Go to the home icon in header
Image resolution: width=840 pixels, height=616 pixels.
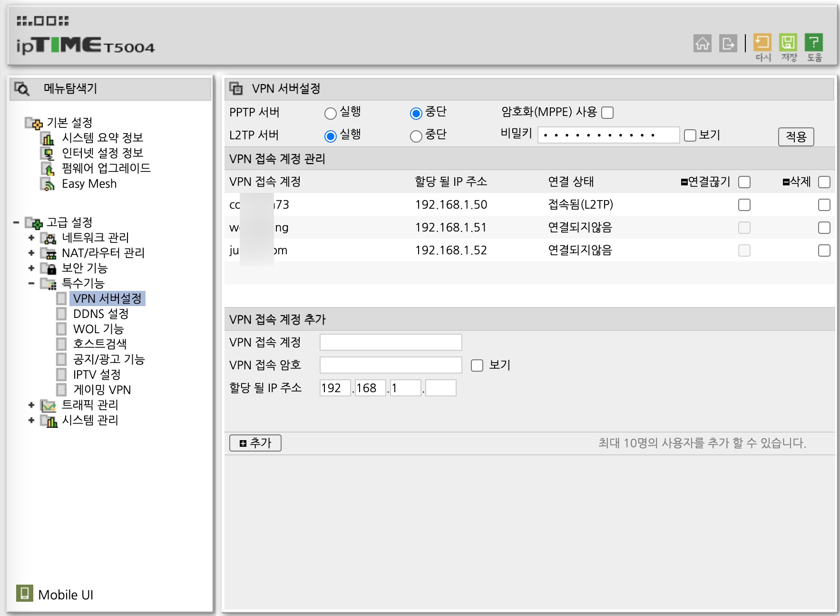tap(702, 43)
